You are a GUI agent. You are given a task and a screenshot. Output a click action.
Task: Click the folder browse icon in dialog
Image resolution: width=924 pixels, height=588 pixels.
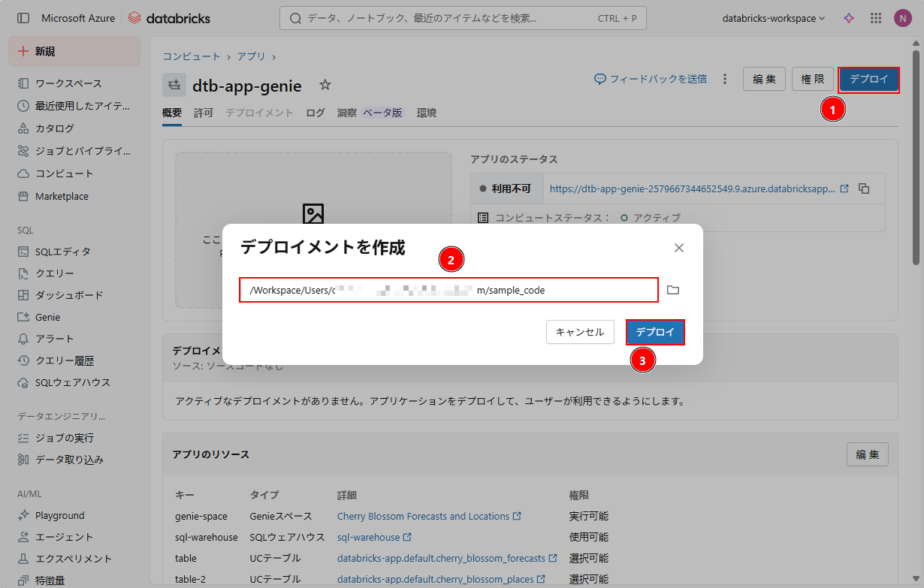673,290
